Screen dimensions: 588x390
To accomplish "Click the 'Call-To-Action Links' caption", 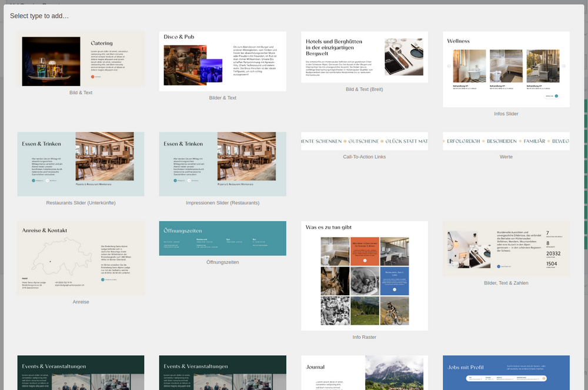I will (364, 157).
